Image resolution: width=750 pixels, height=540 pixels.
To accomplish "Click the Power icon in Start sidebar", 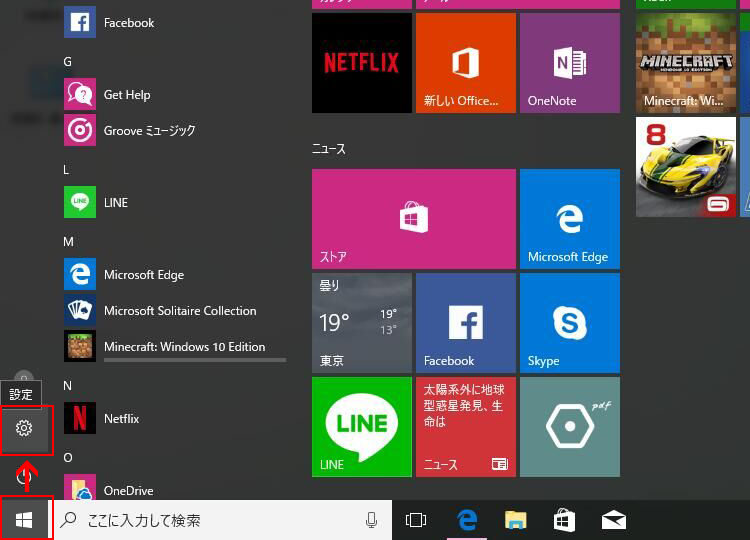I will (x=24, y=477).
